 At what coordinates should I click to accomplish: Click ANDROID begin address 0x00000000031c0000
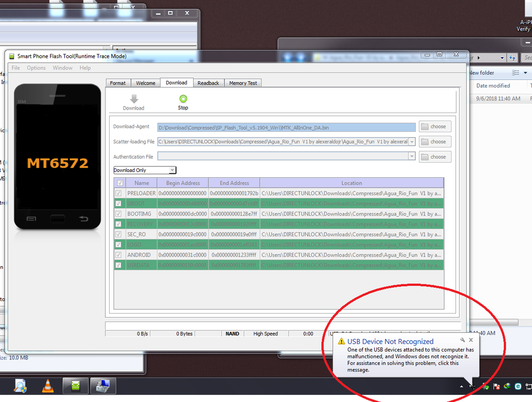pos(183,255)
